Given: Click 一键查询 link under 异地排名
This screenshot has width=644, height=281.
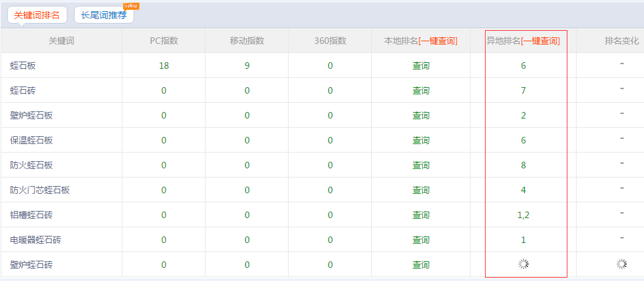Looking at the screenshot, I should click(540, 41).
